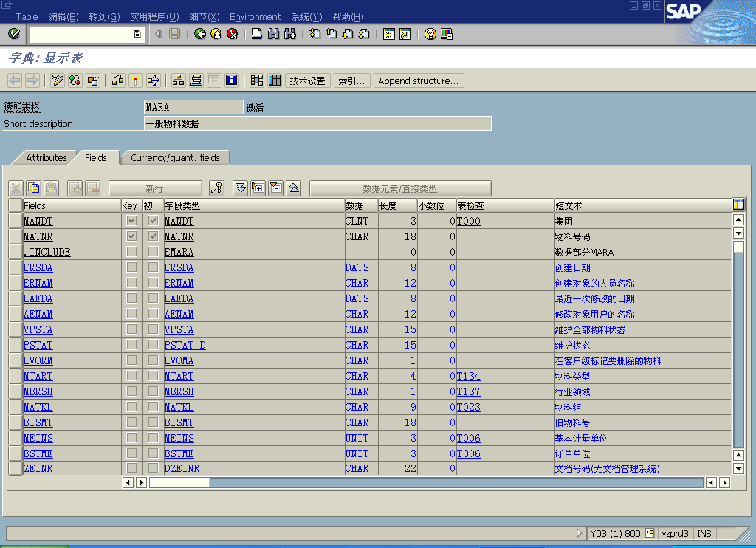Click the Foreign Keys key icon
The height and width of the screenshot is (548, 756).
click(x=217, y=188)
